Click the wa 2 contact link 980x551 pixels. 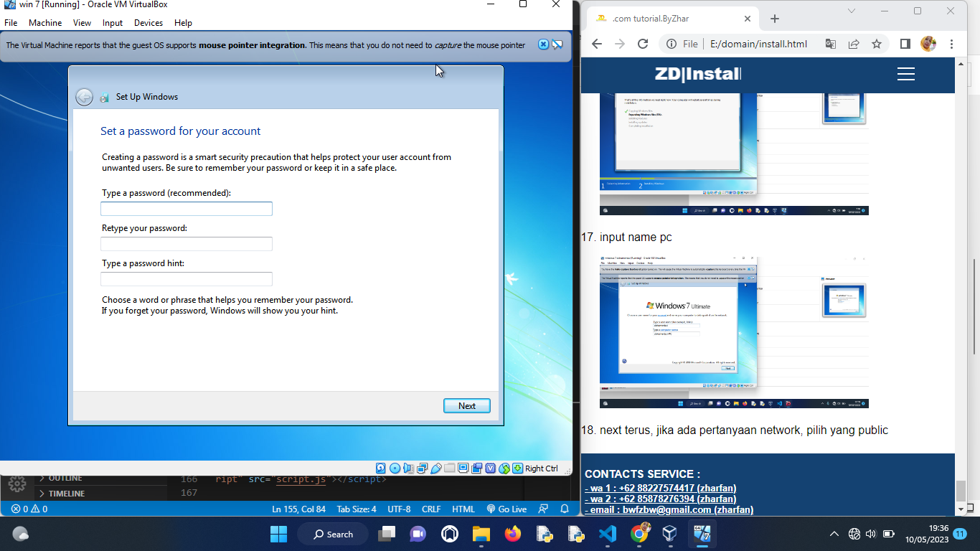(660, 499)
